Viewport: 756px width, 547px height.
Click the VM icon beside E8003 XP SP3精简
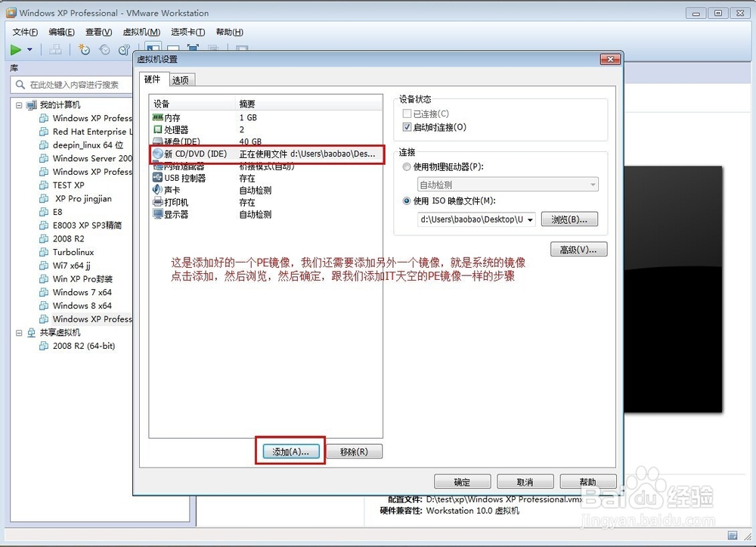44,225
